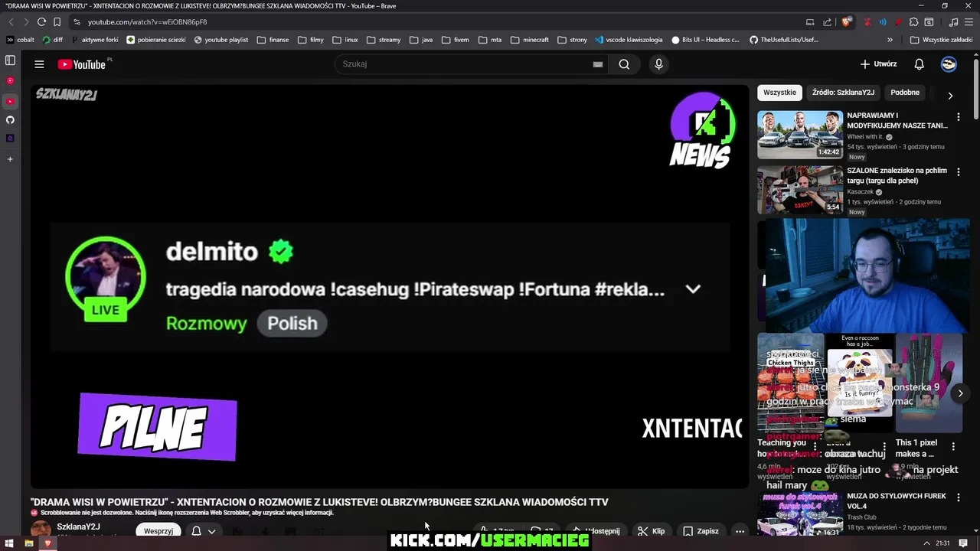Open the aktywne forki bookmark
This screenshot has width=980, height=551.
tap(94, 40)
